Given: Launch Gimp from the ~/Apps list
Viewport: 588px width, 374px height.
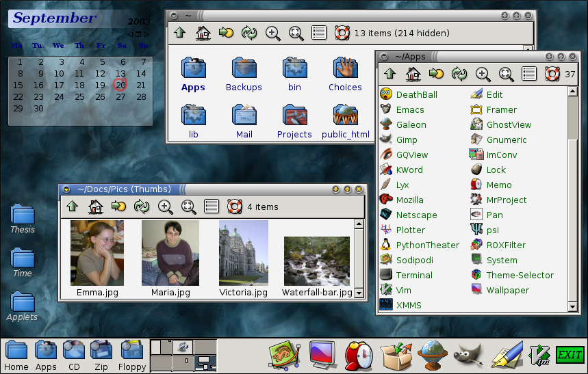Looking at the screenshot, I should tap(406, 140).
